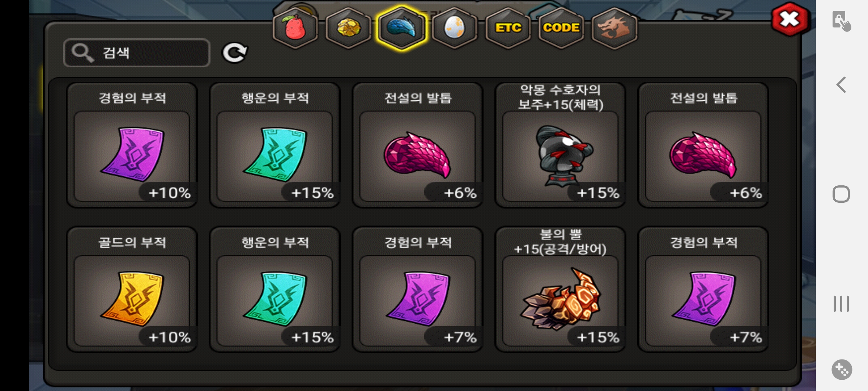Choose 골드의 부적 +10% yellow talisman

132,289
